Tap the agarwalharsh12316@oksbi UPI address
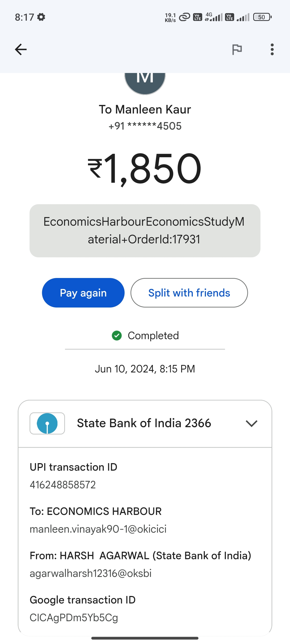Screen dimensions: 290x644 coord(91,573)
